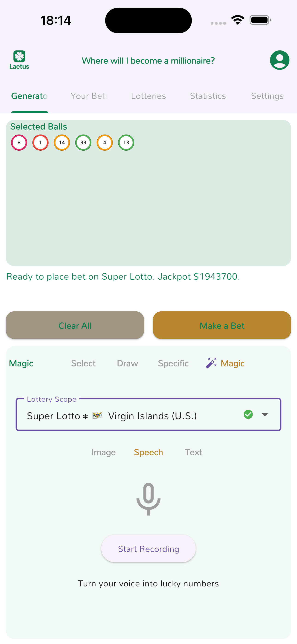297x644 pixels.
Task: Tap the Laetus clover logo
Action: (19, 59)
